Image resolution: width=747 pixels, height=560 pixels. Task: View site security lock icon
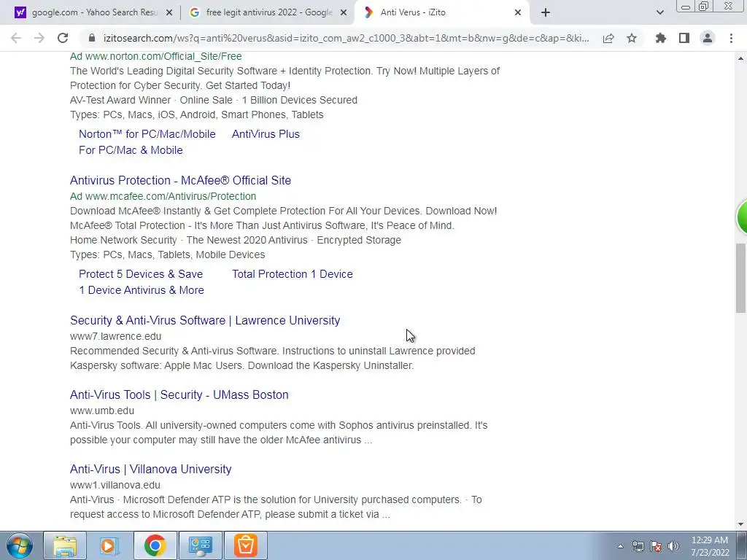point(93,38)
